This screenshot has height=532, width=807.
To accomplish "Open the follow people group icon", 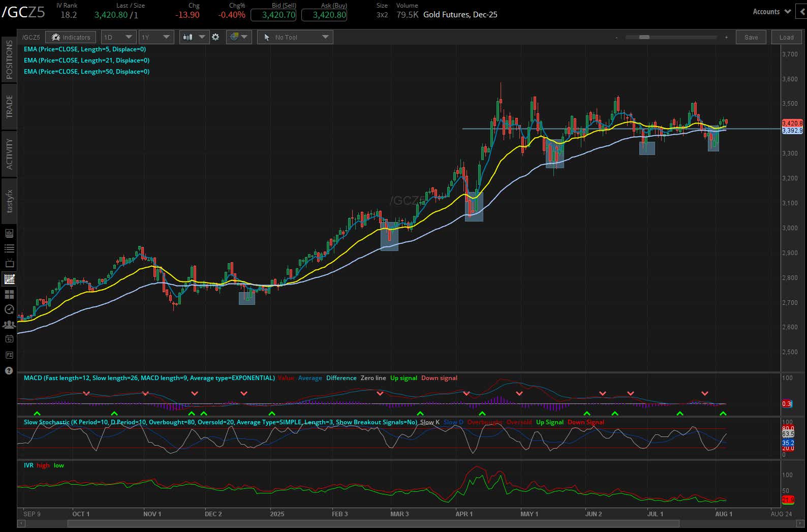I will click(9, 324).
